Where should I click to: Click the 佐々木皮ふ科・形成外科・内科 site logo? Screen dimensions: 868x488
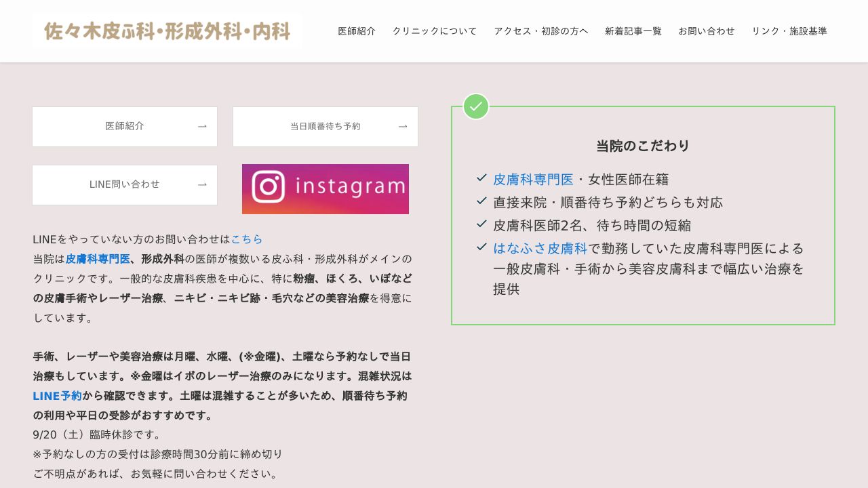coord(167,31)
